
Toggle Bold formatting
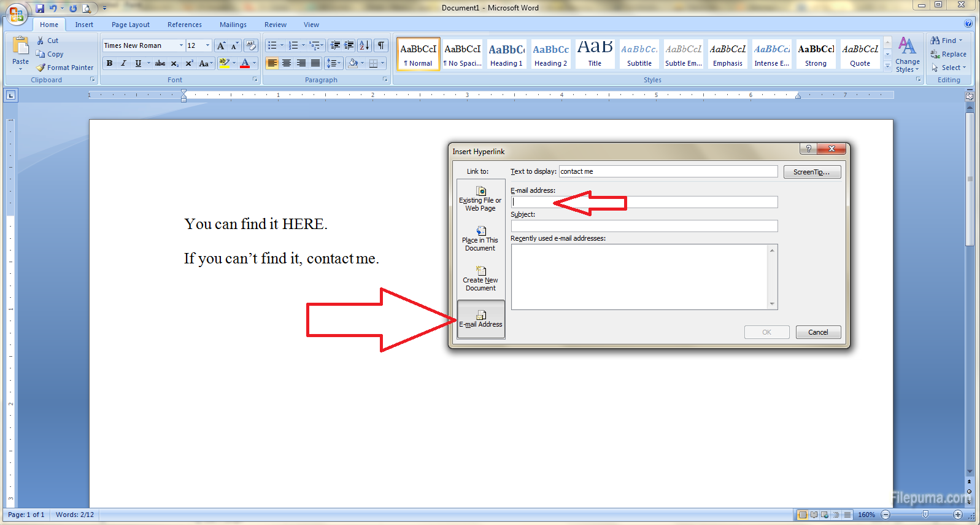tap(109, 63)
